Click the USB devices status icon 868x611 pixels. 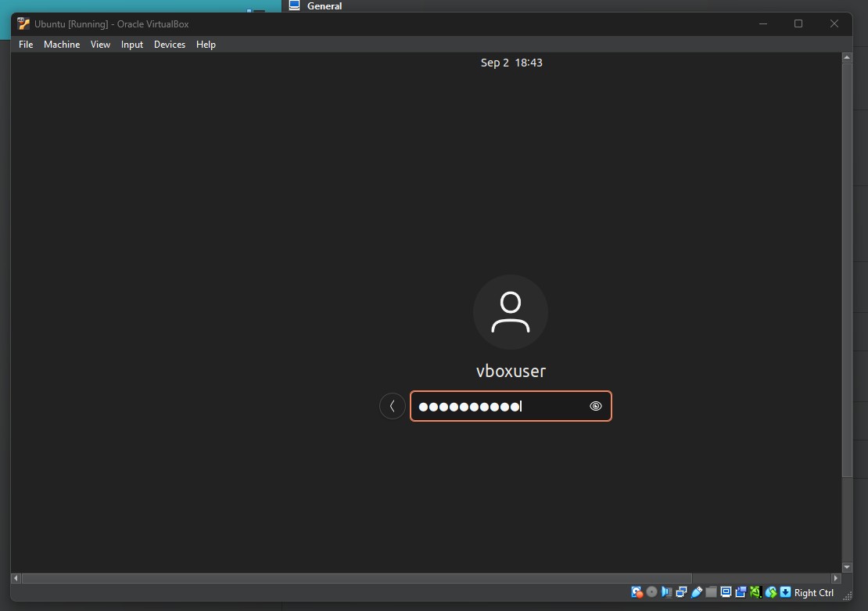click(x=696, y=592)
